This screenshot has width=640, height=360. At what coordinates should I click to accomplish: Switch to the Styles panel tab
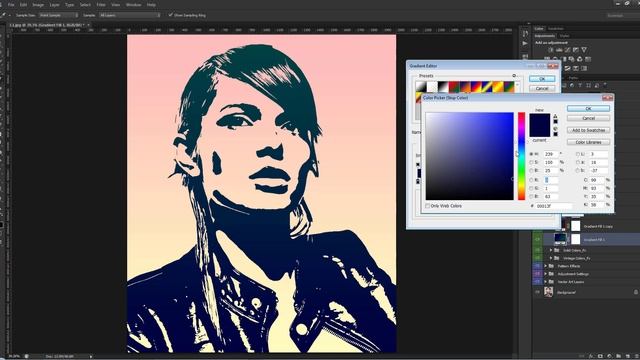point(564,36)
